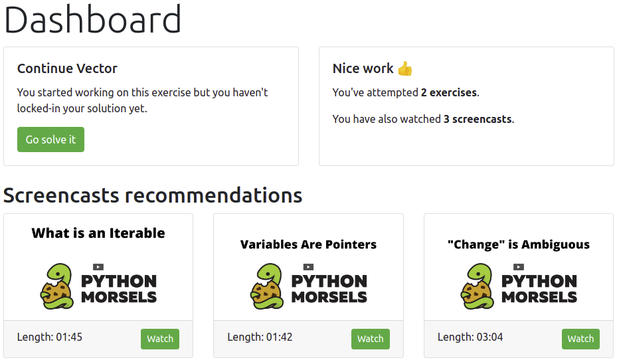The height and width of the screenshot is (364, 617).
Task: Click the Length: 03:04 duration label
Action: pyautogui.click(x=470, y=337)
